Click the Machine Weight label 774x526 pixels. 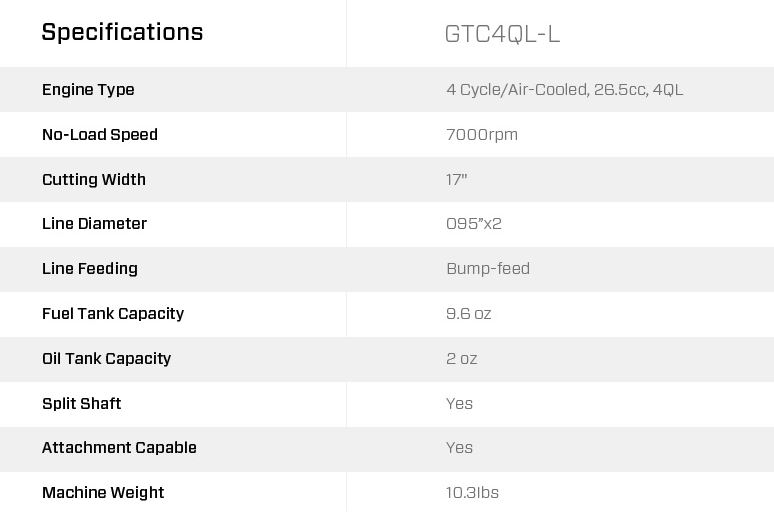click(x=103, y=493)
